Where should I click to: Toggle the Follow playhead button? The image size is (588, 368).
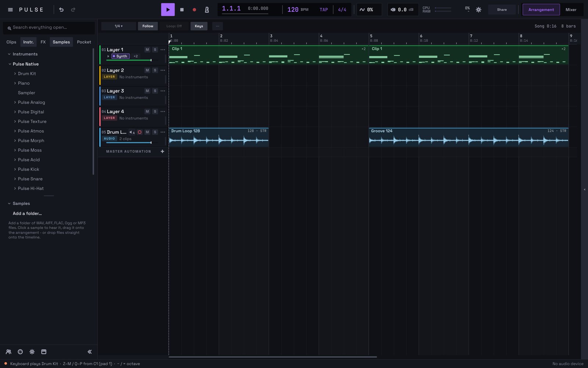[148, 26]
